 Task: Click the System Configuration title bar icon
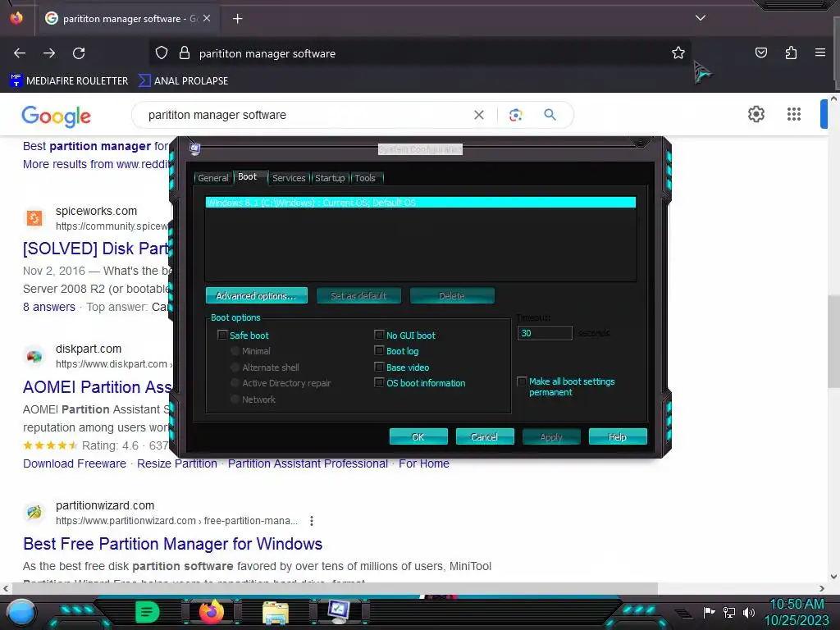click(x=195, y=149)
